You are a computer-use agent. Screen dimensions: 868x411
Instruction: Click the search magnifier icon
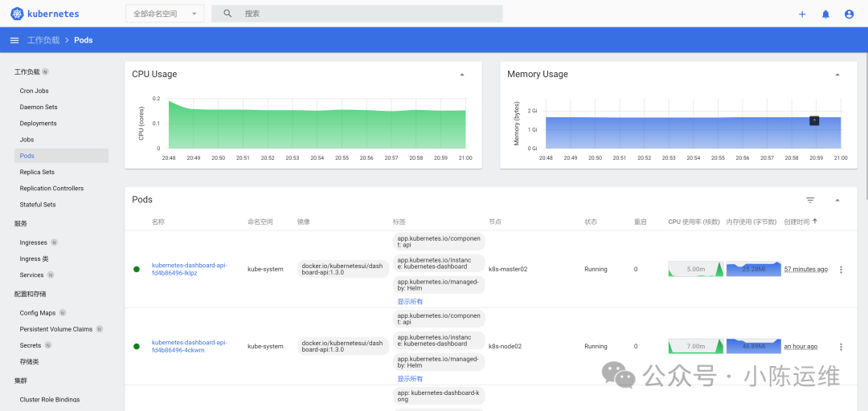227,14
